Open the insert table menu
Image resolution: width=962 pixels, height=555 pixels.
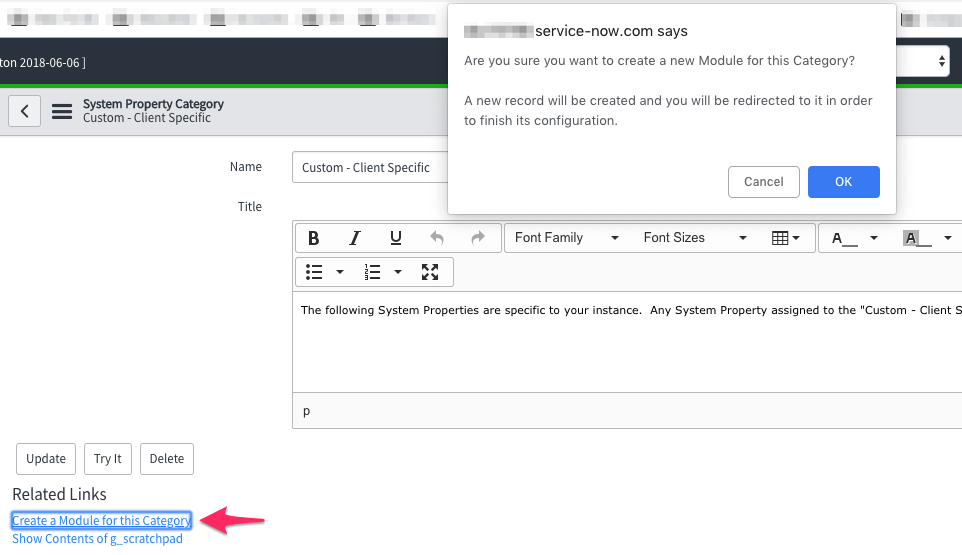click(785, 238)
